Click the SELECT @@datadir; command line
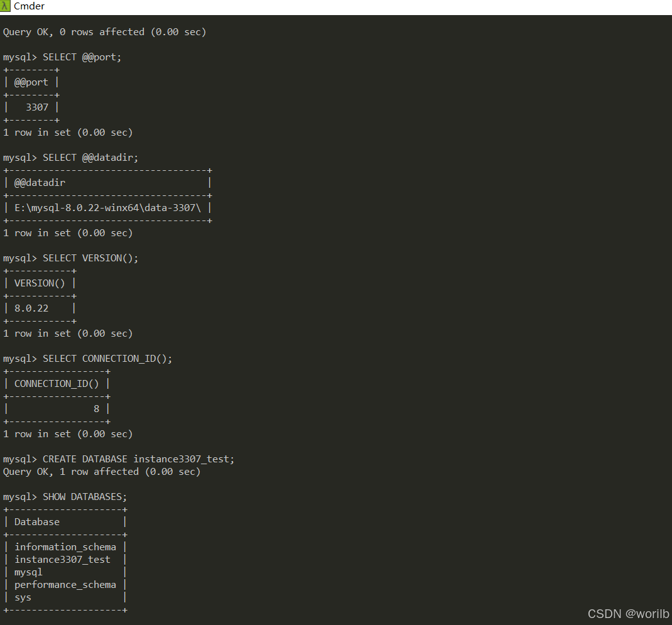Image resolution: width=672 pixels, height=625 pixels. tap(71, 158)
